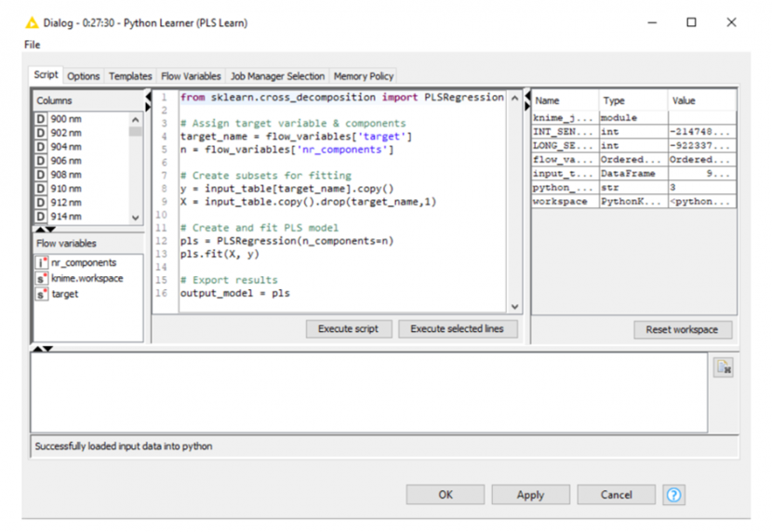Open the Templates tab
772x532 pixels.
[x=130, y=76]
